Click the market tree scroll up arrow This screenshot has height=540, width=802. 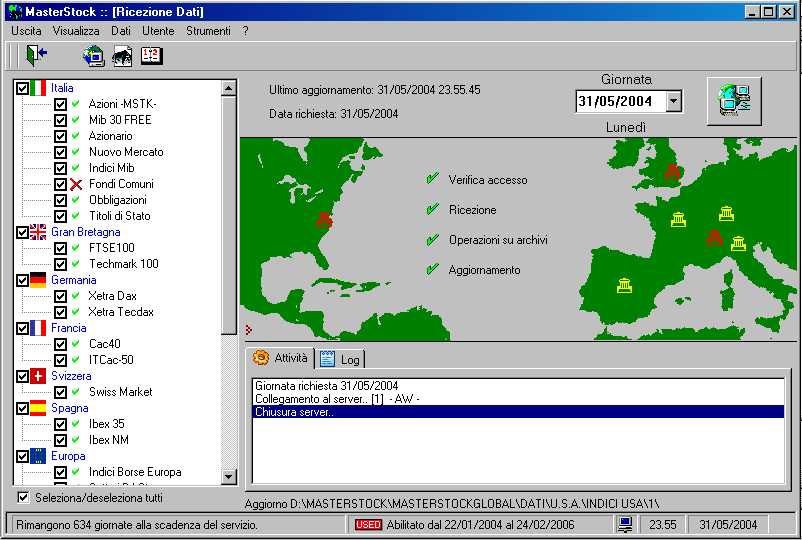[228, 88]
